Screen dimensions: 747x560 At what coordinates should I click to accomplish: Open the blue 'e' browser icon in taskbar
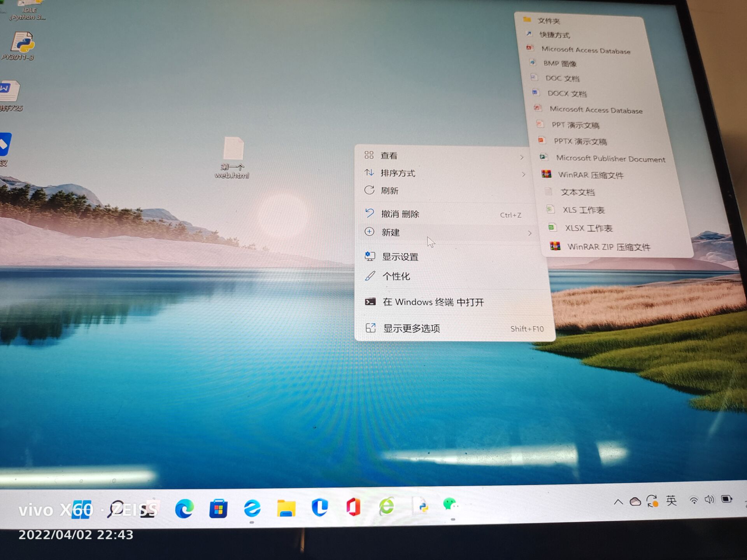(252, 508)
